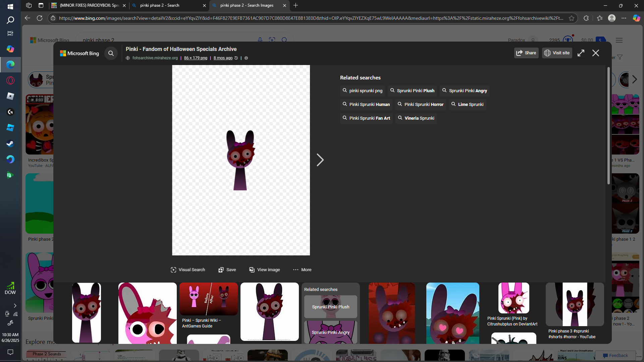This screenshot has width=644, height=362.
Task: Click Share button
Action: tap(526, 53)
